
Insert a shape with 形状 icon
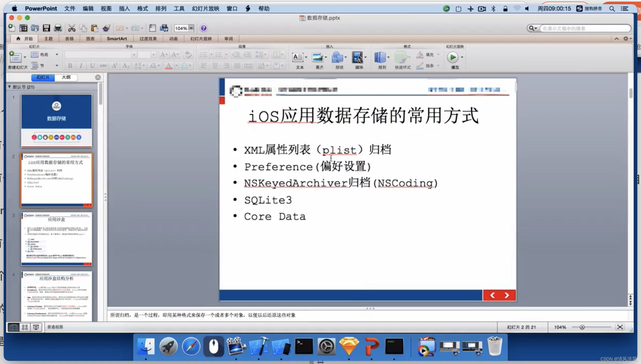click(x=337, y=57)
